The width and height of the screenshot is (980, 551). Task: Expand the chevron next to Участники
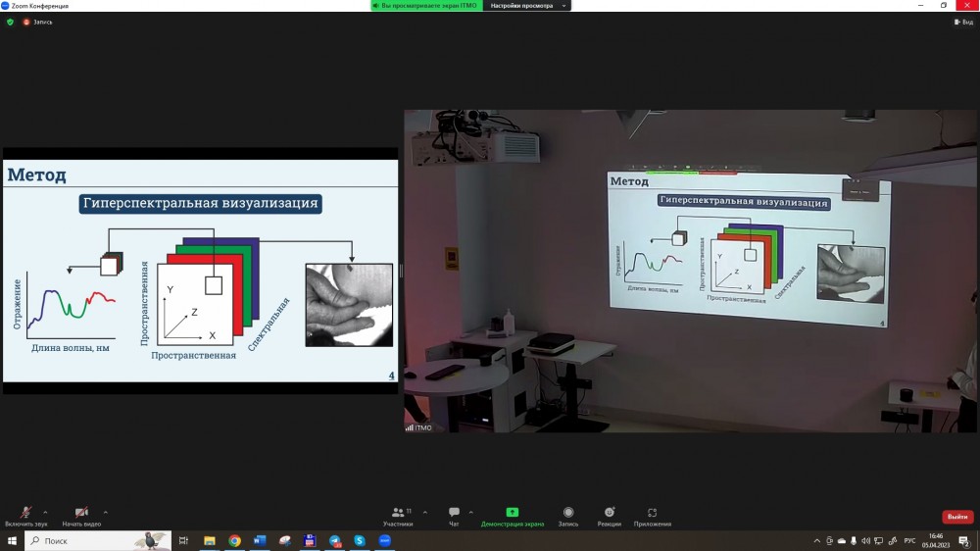(424, 512)
